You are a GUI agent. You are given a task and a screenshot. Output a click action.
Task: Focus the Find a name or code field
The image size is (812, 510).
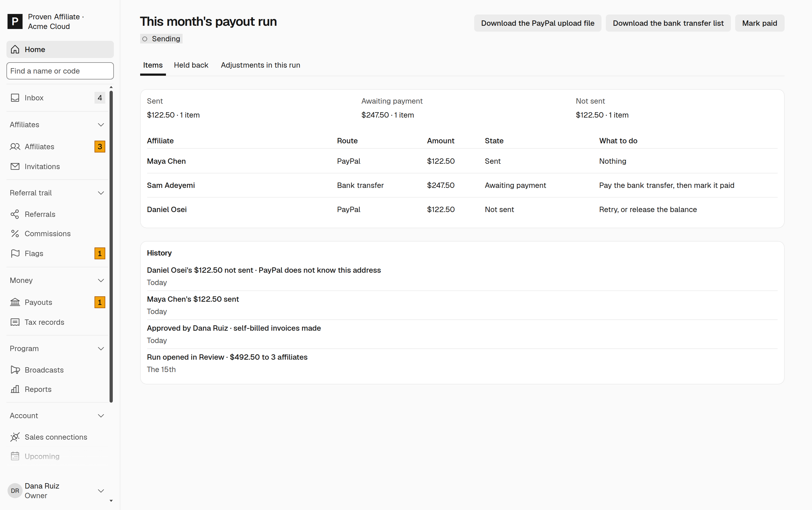point(60,71)
